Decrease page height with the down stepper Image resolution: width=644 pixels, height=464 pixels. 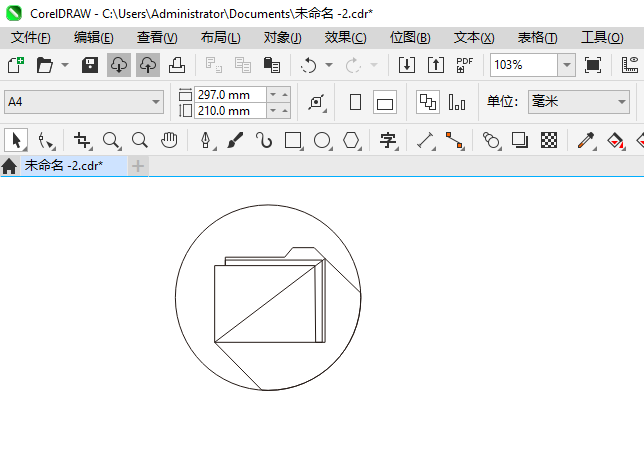click(x=273, y=111)
